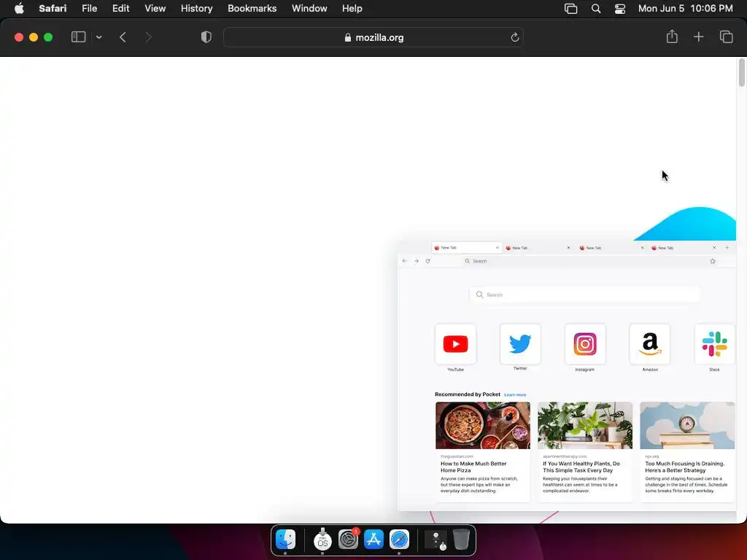The width and height of the screenshot is (747, 560).
Task: Click the date and time in menu bar
Action: click(685, 8)
